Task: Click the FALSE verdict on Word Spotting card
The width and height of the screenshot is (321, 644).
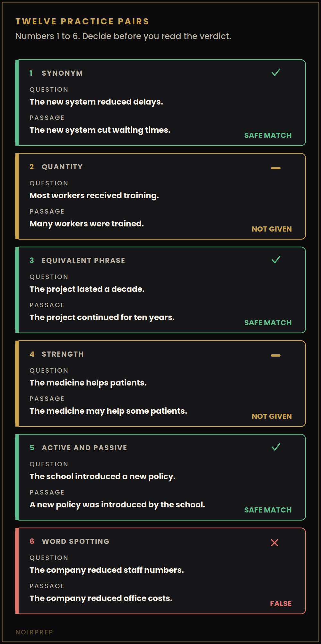Action: [281, 604]
